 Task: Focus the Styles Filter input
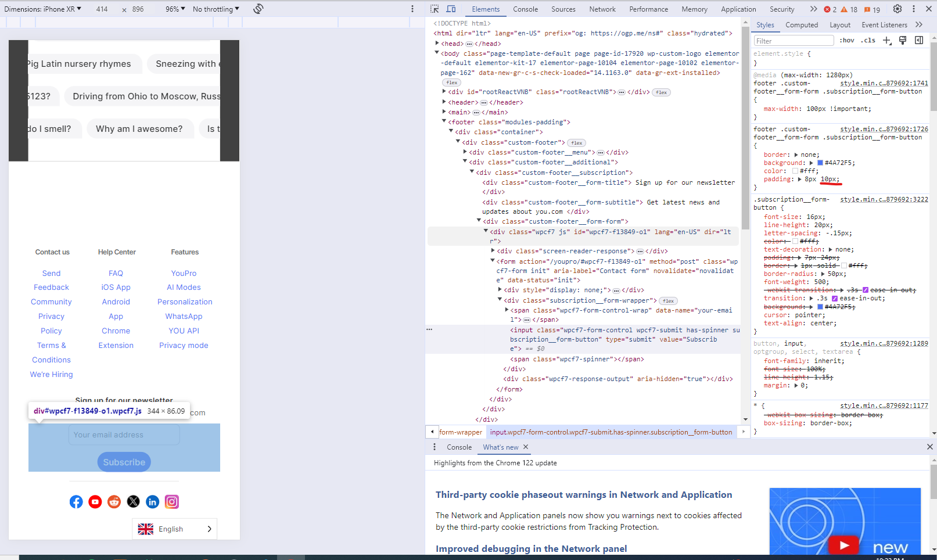coord(794,41)
